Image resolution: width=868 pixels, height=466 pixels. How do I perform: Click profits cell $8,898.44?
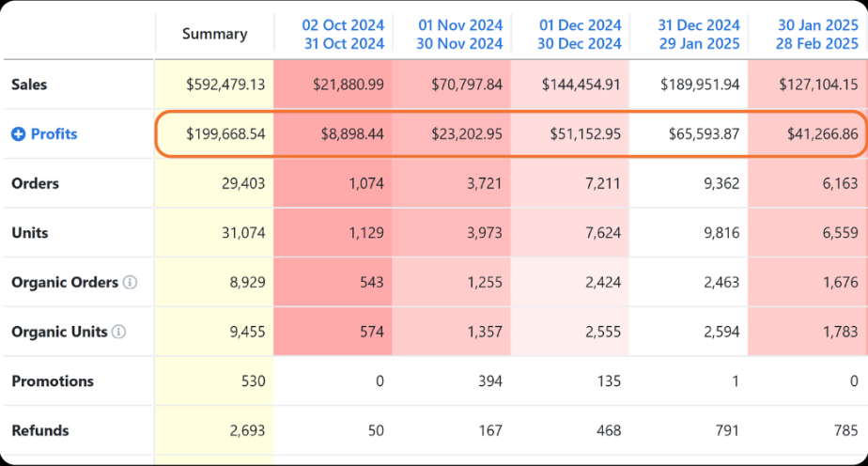coord(352,134)
